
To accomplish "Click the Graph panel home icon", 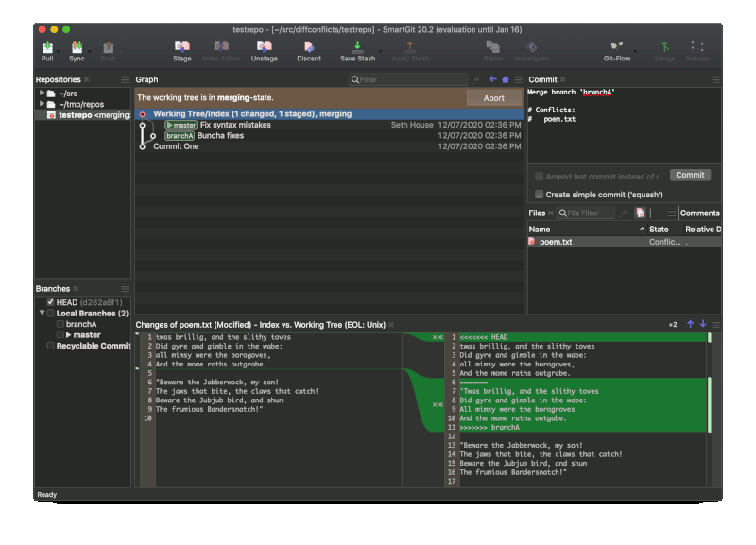I will (x=506, y=79).
